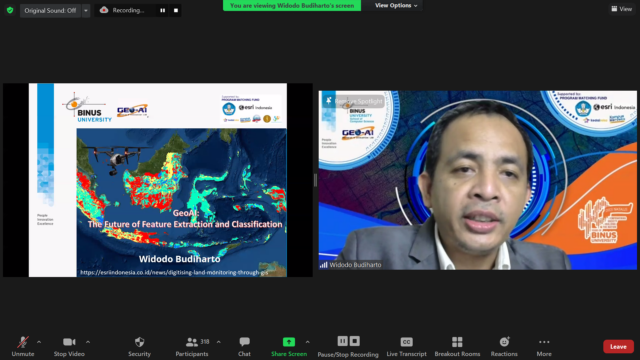Click the green Share Screen icon
This screenshot has height=360, width=640.
pos(289,342)
